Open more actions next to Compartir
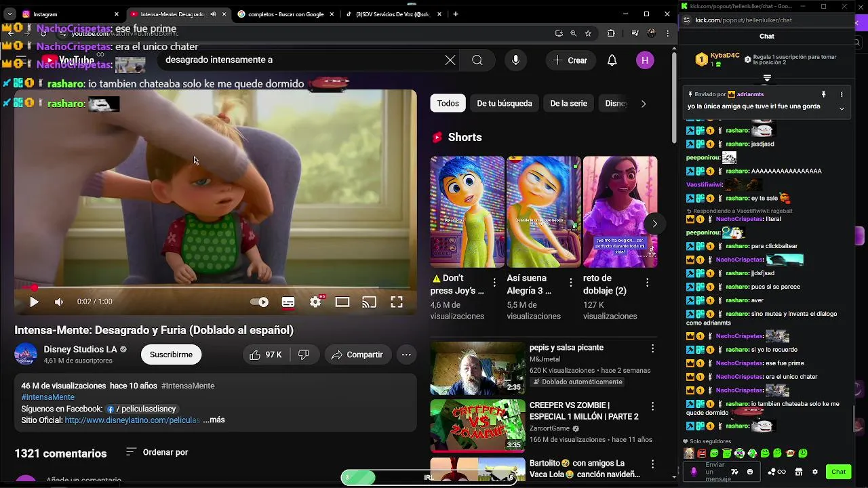 pos(406,354)
